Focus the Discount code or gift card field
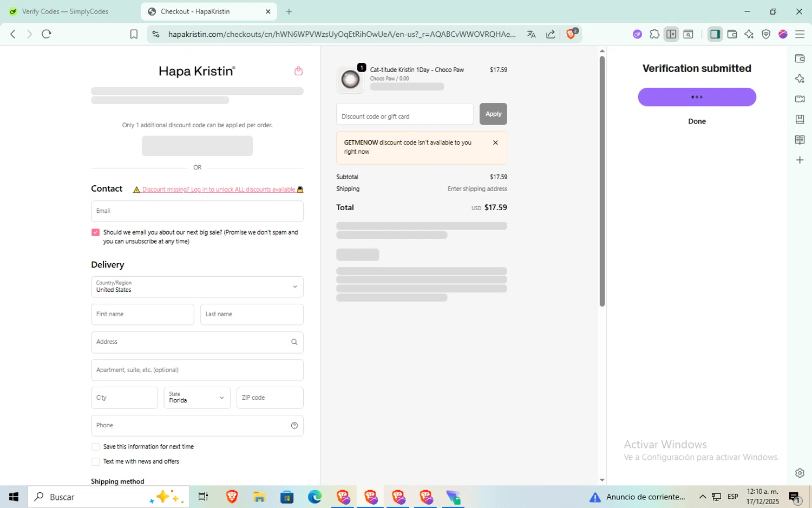Image resolution: width=812 pixels, height=508 pixels. pos(405,114)
